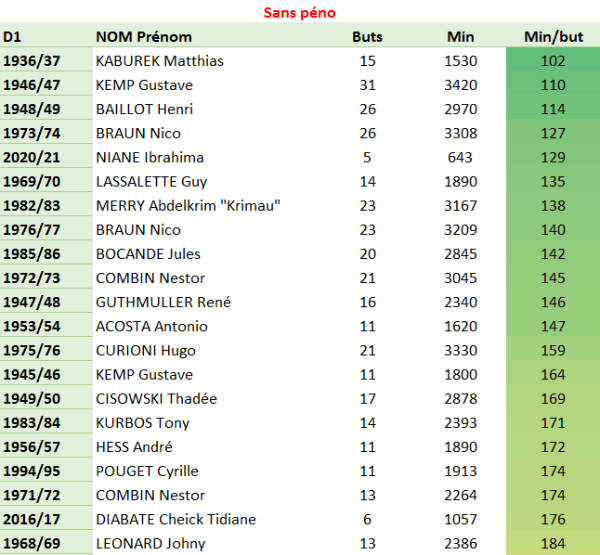Viewport: 600px width, 555px height.
Task: Click the MERRY Abdelkrim "Krimau" cell
Action: 187,206
